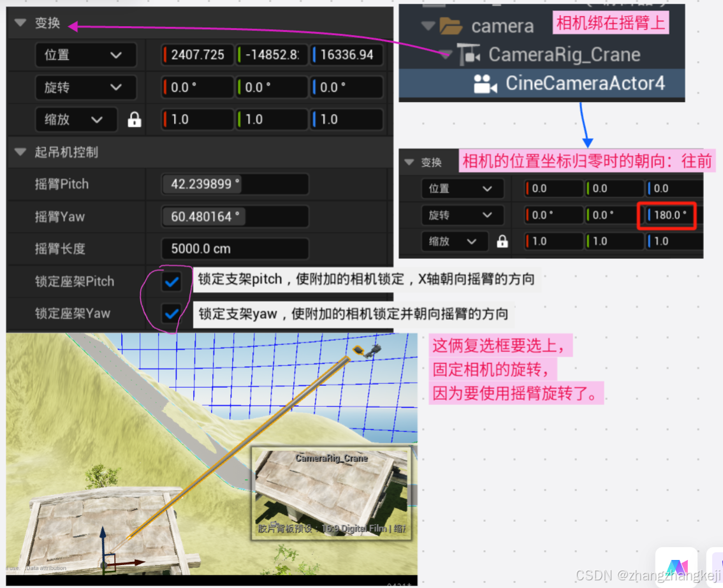Click the 摇臂Pitch value field
Image resolution: width=723 pixels, height=588 pixels.
click(x=234, y=184)
